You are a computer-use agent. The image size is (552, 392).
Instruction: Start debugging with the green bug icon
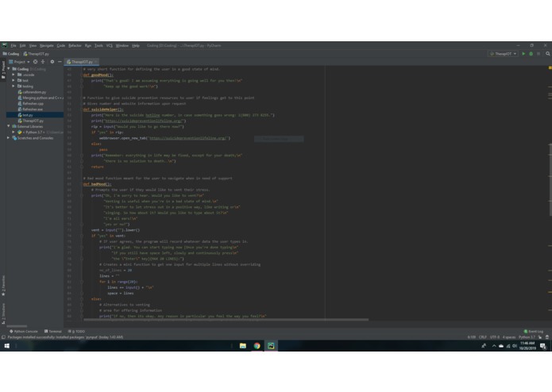click(531, 54)
